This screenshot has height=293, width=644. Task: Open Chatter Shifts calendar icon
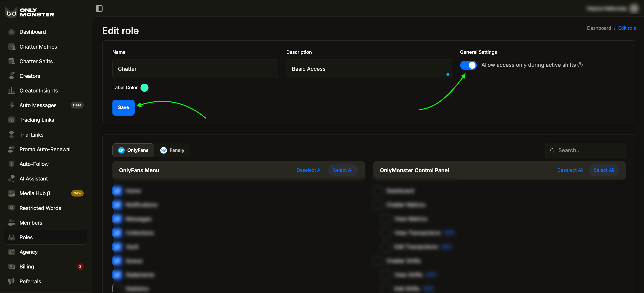[12, 61]
